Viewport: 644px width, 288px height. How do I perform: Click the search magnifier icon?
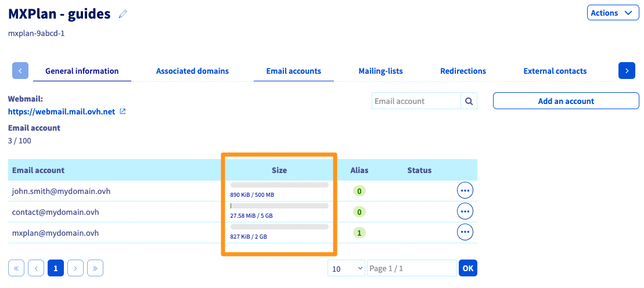(x=469, y=101)
